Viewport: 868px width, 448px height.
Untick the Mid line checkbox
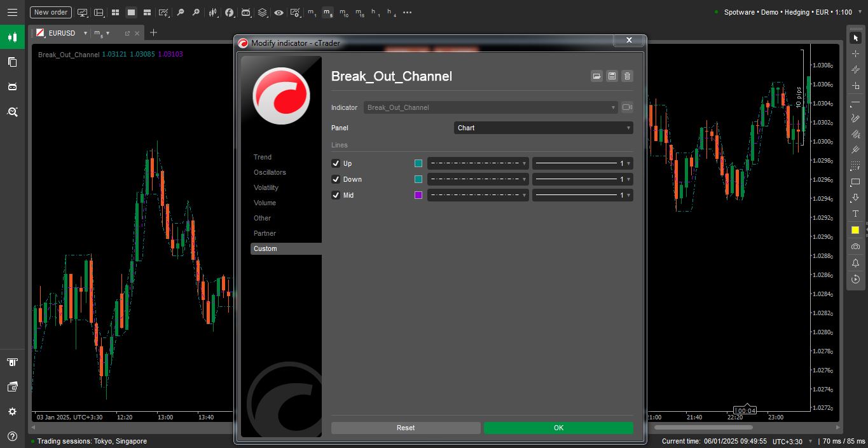click(336, 195)
